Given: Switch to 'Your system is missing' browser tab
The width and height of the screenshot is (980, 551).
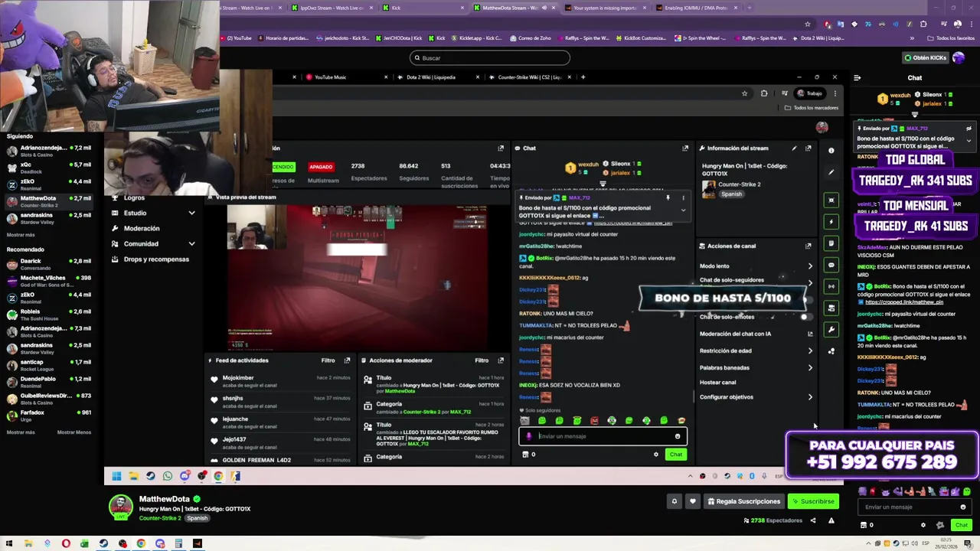Looking at the screenshot, I should [x=606, y=8].
